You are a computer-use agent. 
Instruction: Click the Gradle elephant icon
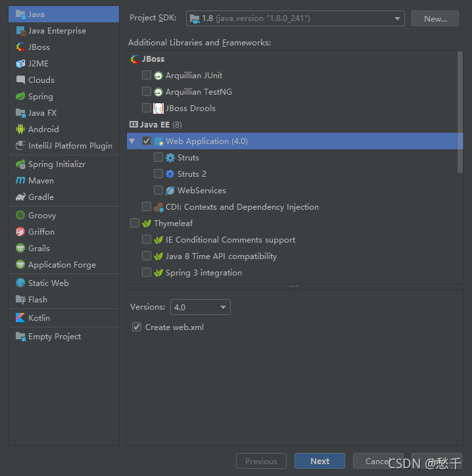click(x=20, y=197)
